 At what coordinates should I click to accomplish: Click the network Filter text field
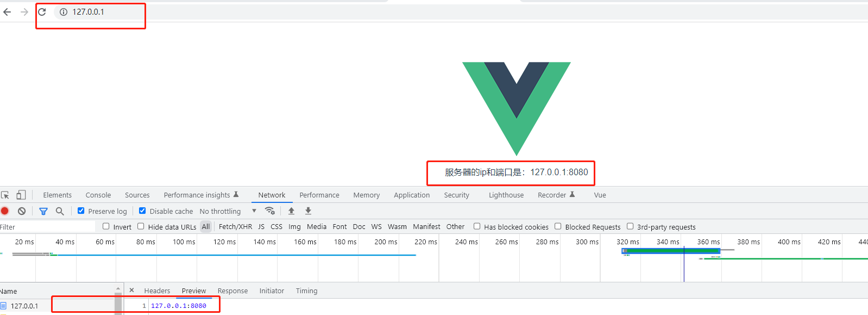tap(47, 227)
